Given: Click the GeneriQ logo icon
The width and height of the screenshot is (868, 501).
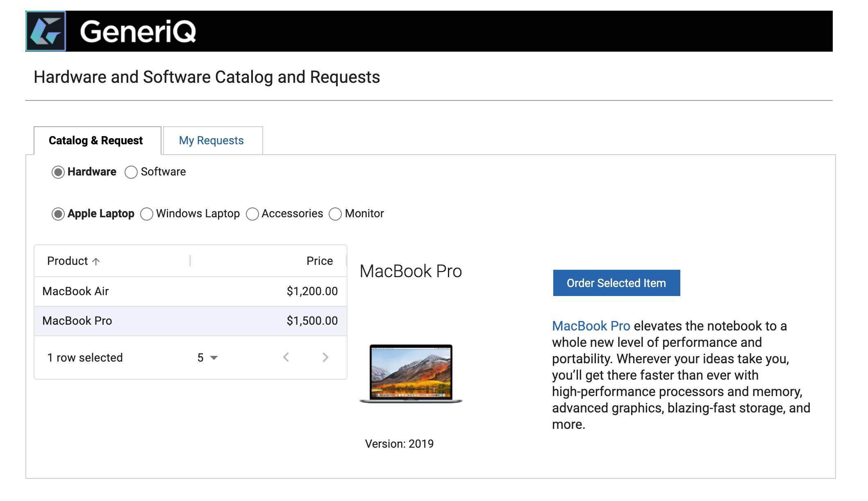Looking at the screenshot, I should pyautogui.click(x=46, y=31).
